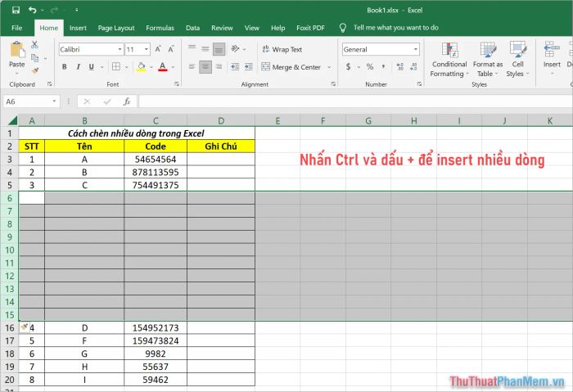573x392 pixels.
Task: Select the Format Painter brush icon
Action: (x=34, y=71)
